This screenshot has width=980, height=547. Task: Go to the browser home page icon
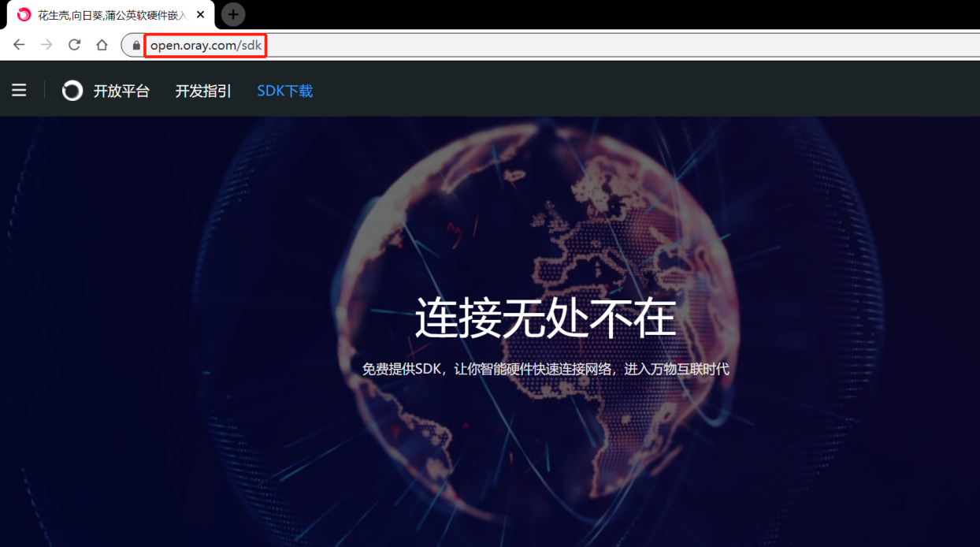point(102,45)
